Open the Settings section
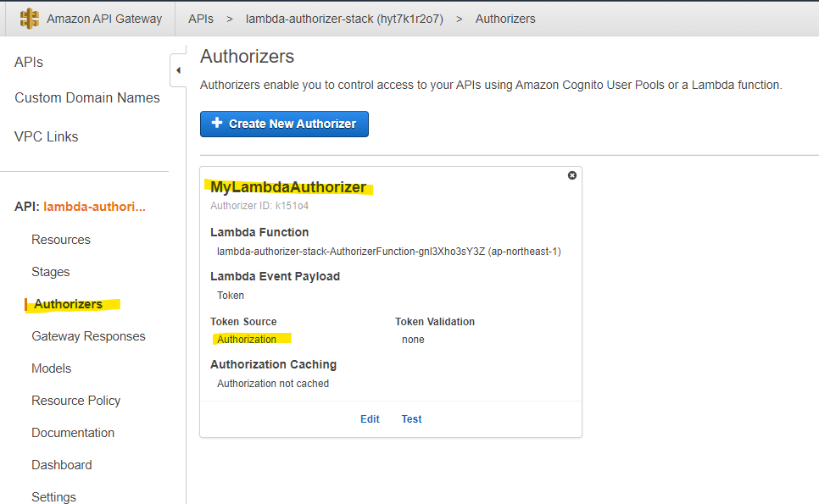This screenshot has height=504, width=819. pos(53,496)
